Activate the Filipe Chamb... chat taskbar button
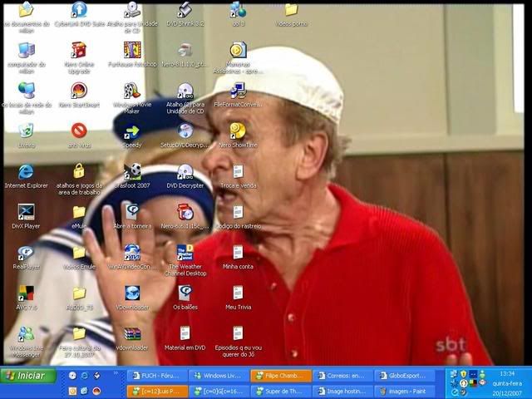Image resolution: width=532 pixels, height=399 pixels. (x=281, y=376)
